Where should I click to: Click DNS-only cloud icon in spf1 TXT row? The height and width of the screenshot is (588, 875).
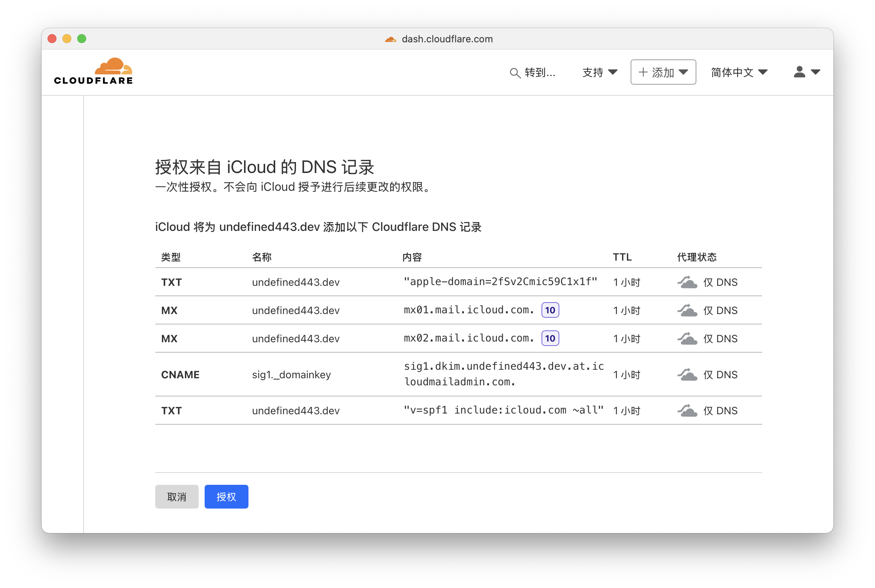click(x=687, y=411)
